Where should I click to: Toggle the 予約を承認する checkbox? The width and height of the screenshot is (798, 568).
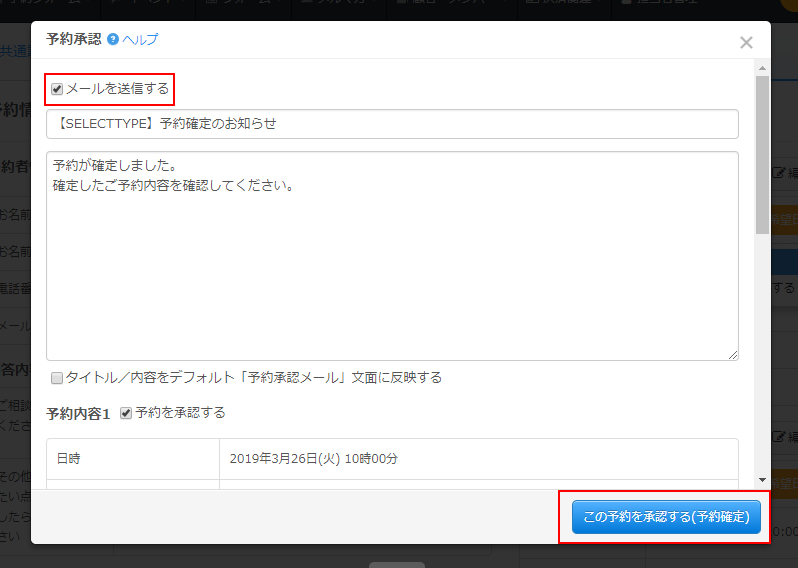(126, 413)
